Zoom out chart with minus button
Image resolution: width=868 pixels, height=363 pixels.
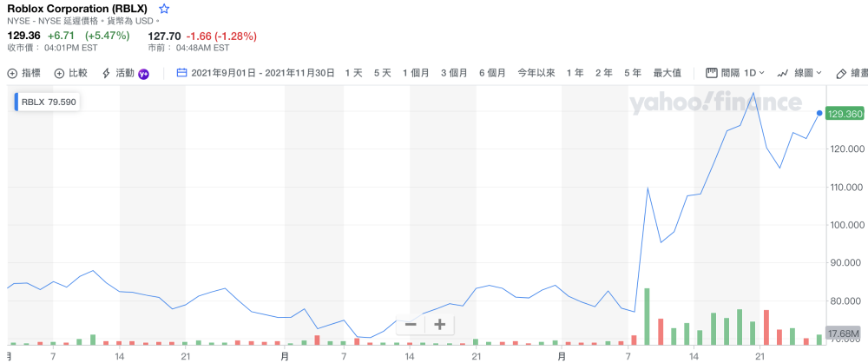411,325
